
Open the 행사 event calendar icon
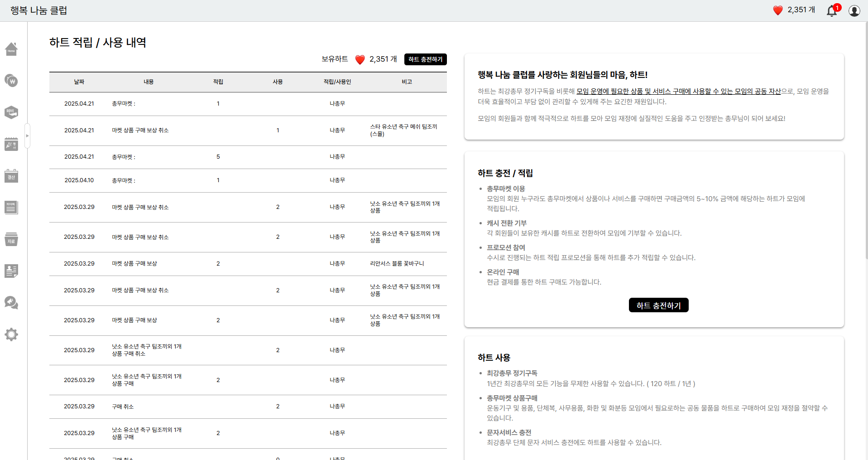tap(11, 144)
